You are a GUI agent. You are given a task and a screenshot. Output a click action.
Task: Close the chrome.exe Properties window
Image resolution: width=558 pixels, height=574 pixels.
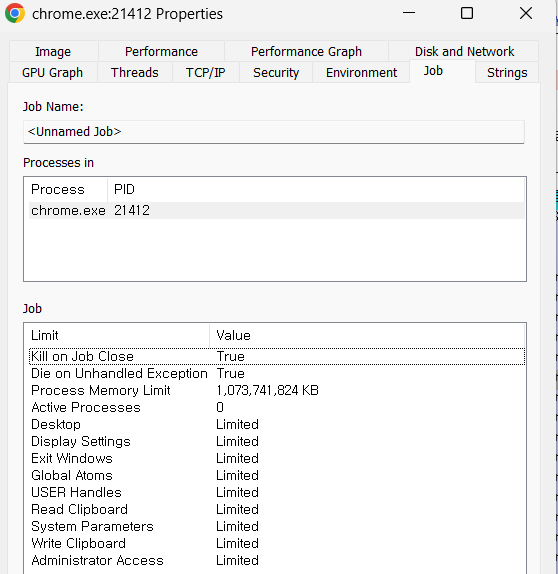pos(526,13)
